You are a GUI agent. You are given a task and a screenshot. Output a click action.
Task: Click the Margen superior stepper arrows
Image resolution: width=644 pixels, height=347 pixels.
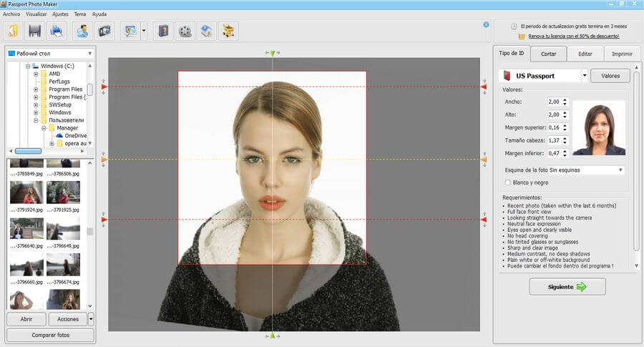click(x=565, y=127)
